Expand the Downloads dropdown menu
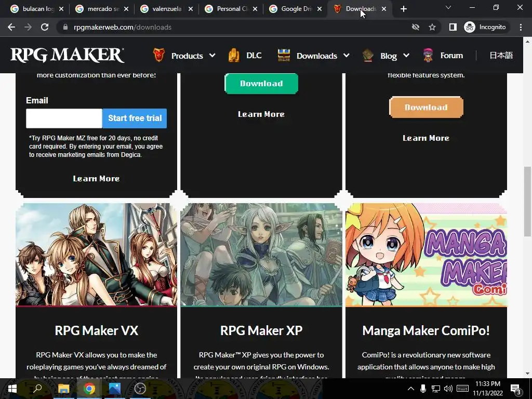Image resolution: width=532 pixels, height=399 pixels. [x=346, y=55]
